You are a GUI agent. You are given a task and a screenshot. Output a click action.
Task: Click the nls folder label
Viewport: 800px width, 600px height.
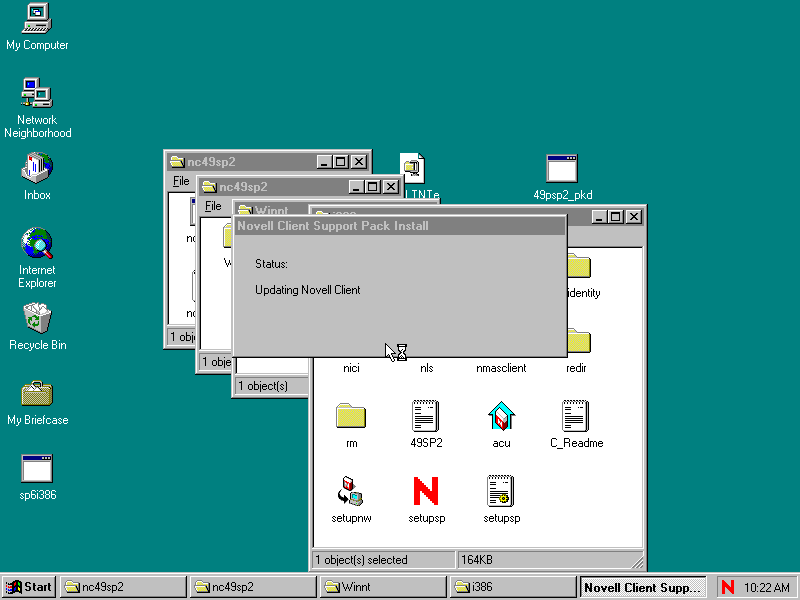pos(427,368)
